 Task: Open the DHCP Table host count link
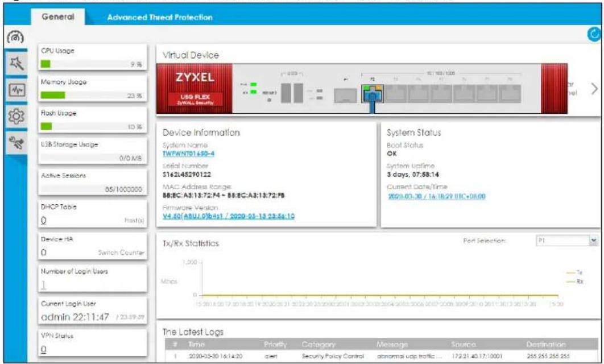coord(44,220)
